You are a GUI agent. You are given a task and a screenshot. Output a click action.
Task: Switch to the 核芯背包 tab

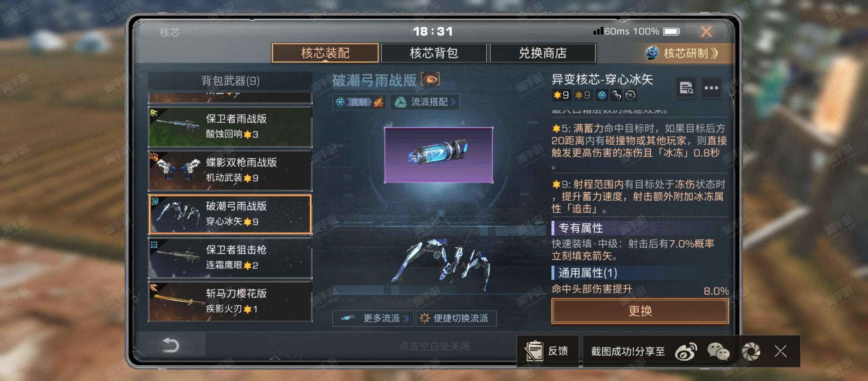(x=434, y=53)
